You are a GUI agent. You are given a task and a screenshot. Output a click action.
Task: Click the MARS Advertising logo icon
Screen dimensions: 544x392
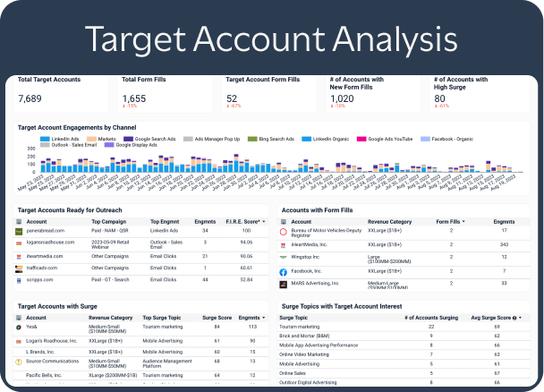[283, 285]
